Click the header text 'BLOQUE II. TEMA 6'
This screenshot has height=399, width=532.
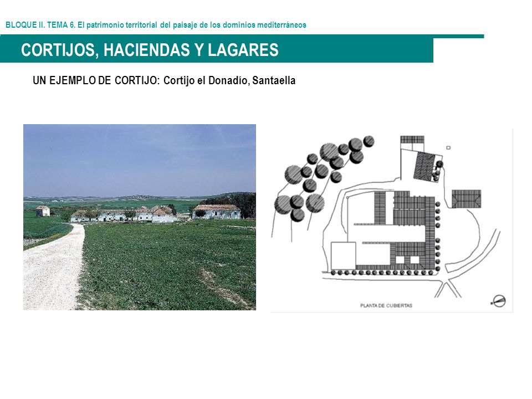tap(40, 25)
